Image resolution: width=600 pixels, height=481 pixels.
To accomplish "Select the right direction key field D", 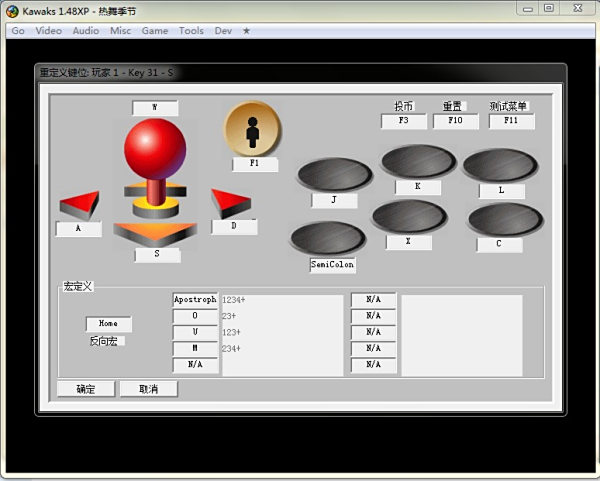I will pos(234,226).
